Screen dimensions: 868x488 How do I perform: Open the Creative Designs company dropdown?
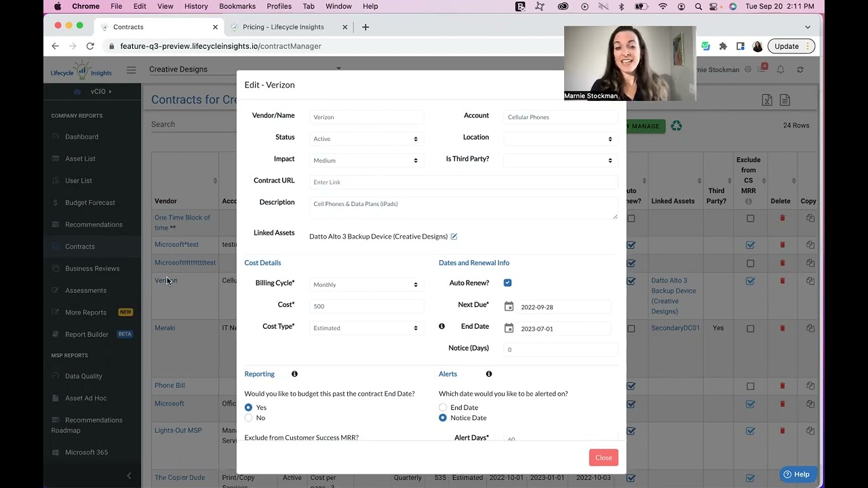click(x=245, y=69)
